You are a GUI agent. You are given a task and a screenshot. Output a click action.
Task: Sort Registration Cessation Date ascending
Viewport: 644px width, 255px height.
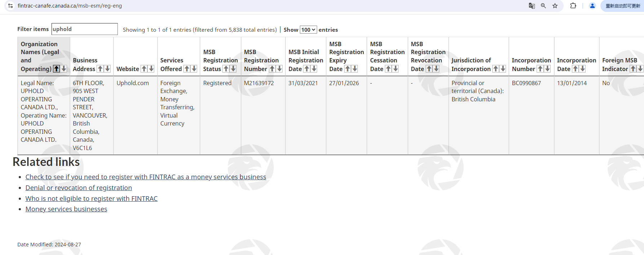(x=388, y=69)
